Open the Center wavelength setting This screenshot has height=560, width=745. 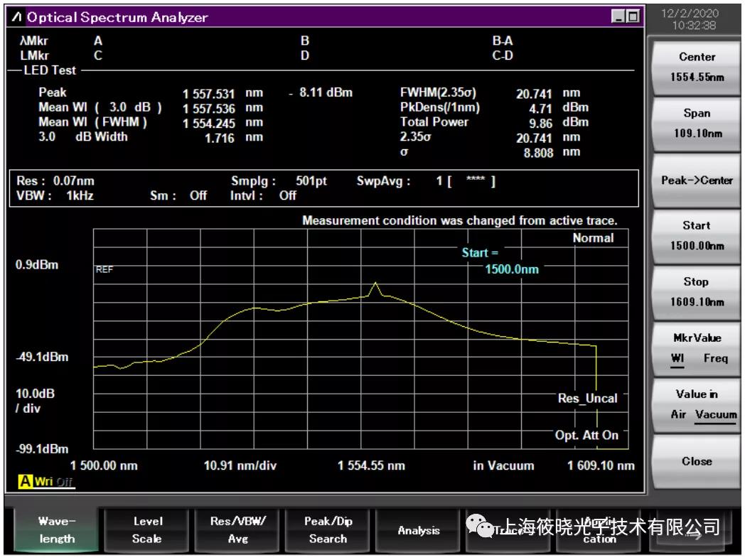click(x=696, y=67)
